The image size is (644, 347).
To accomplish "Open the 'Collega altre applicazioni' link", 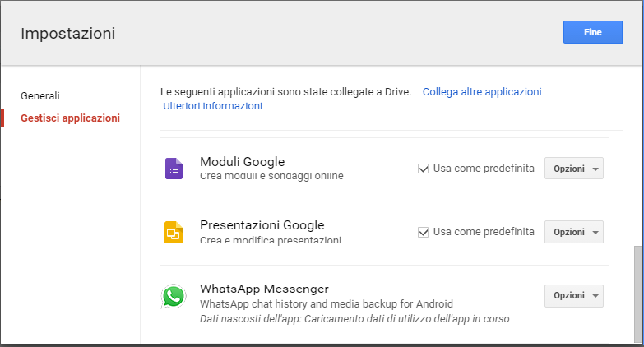I will pyautogui.click(x=482, y=91).
